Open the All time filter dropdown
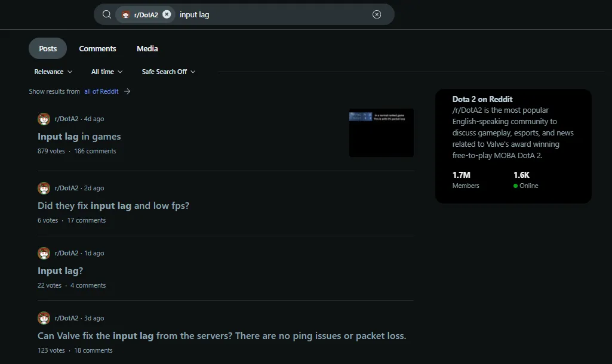Viewport: 612px width, 364px height. click(x=106, y=72)
